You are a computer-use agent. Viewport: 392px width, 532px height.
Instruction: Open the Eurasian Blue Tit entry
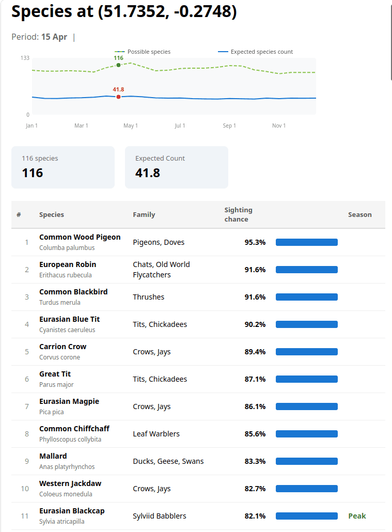(70, 319)
